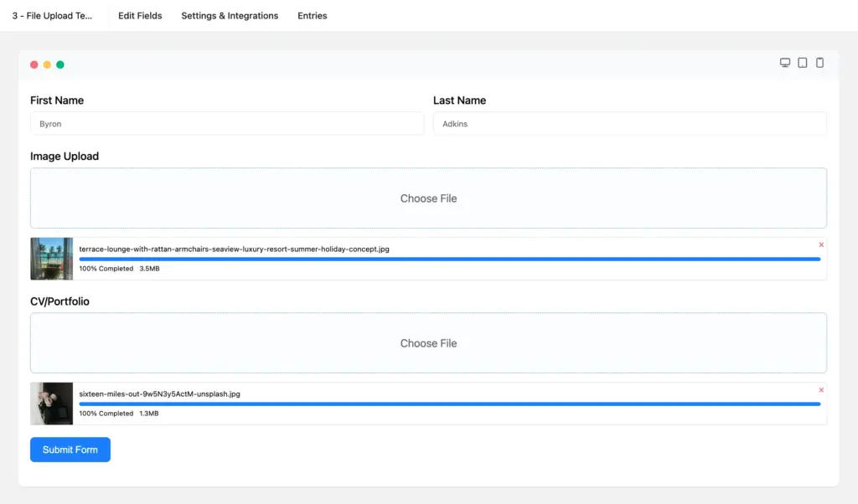Switch preview to desktop view

[x=784, y=62]
